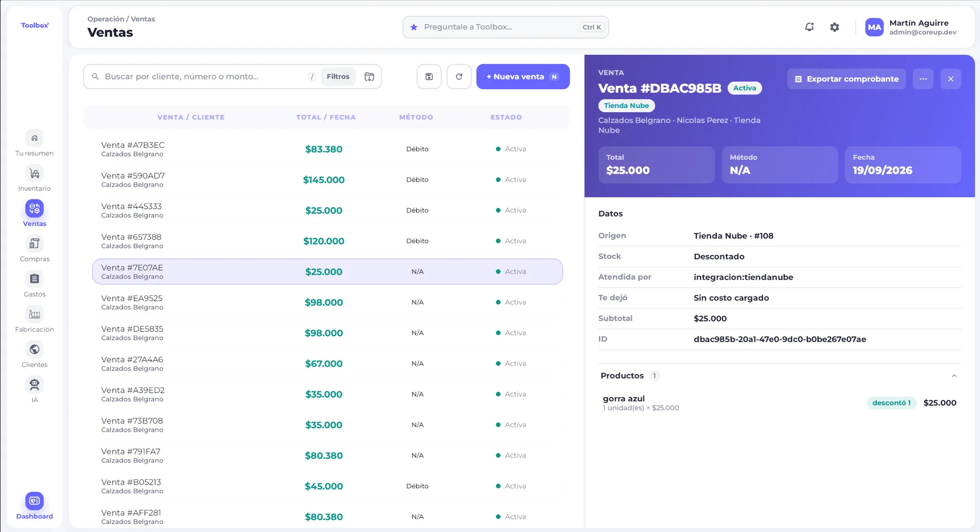
Task: Click the Tienda Nube badge in the sale header
Action: [626, 106]
